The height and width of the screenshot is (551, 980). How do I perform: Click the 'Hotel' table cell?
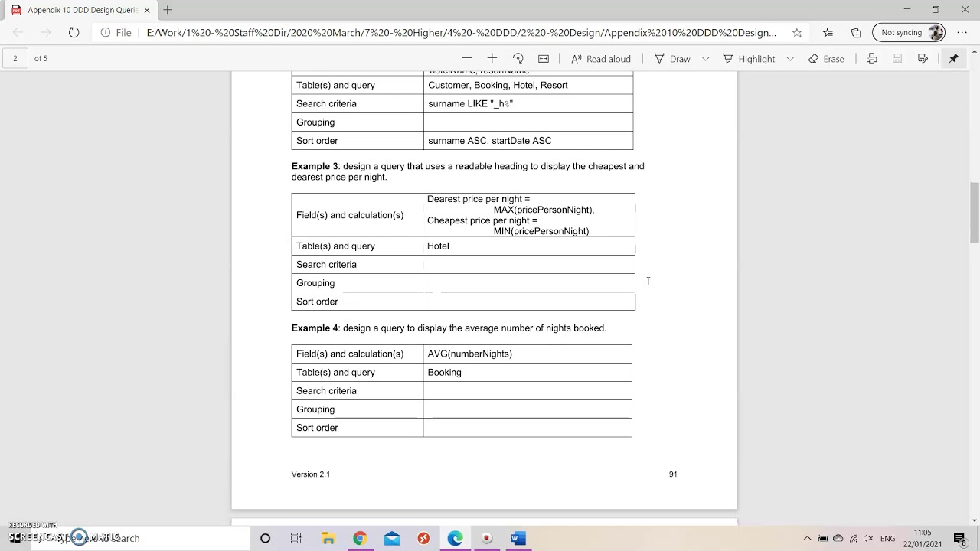click(528, 246)
